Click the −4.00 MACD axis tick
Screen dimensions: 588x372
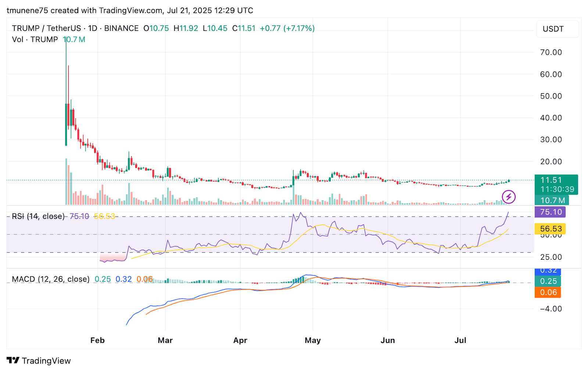click(551, 309)
